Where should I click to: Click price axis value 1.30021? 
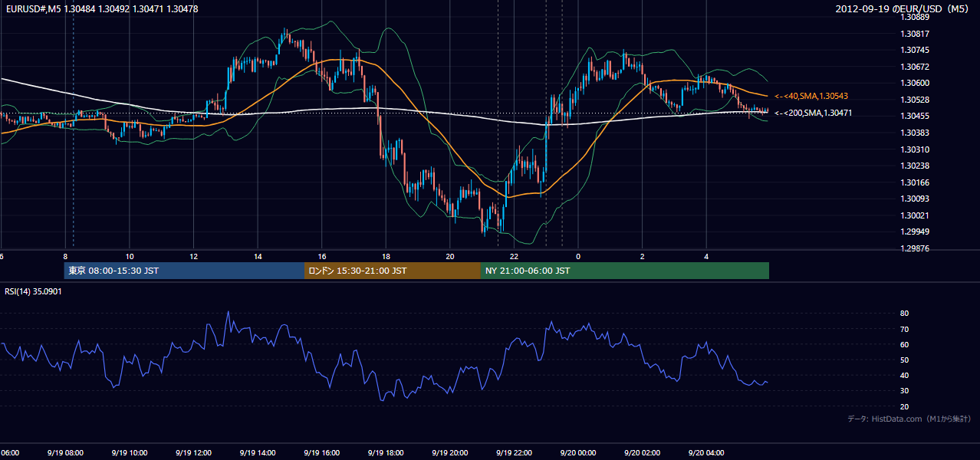pyautogui.click(x=915, y=215)
